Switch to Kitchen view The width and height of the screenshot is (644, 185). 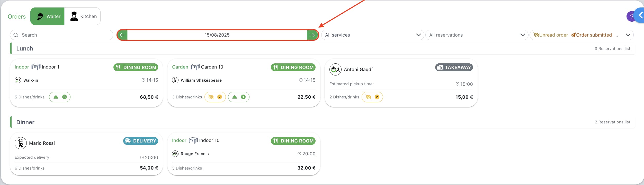coord(83,16)
